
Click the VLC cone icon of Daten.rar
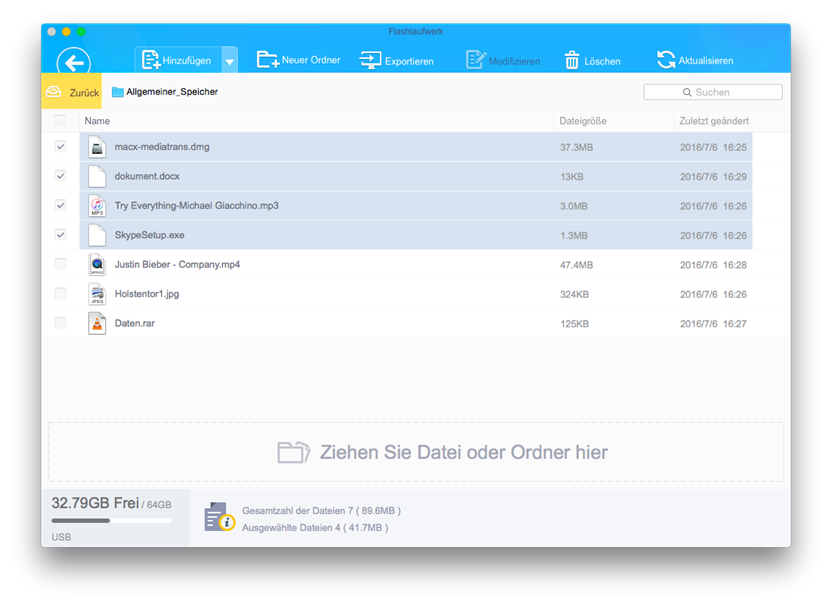pyautogui.click(x=97, y=323)
